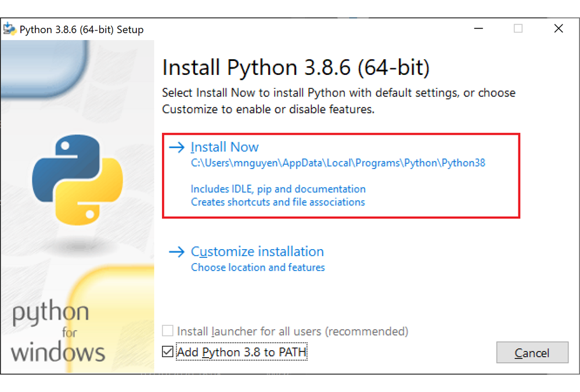
Task: Start installation via Install Now text
Action: pyautogui.click(x=225, y=148)
